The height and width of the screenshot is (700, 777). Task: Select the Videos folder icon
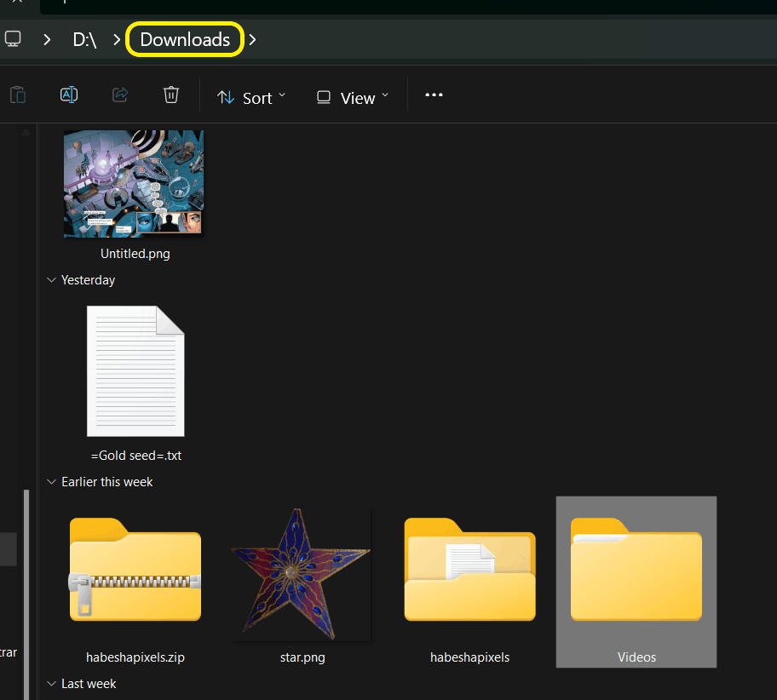tap(636, 570)
